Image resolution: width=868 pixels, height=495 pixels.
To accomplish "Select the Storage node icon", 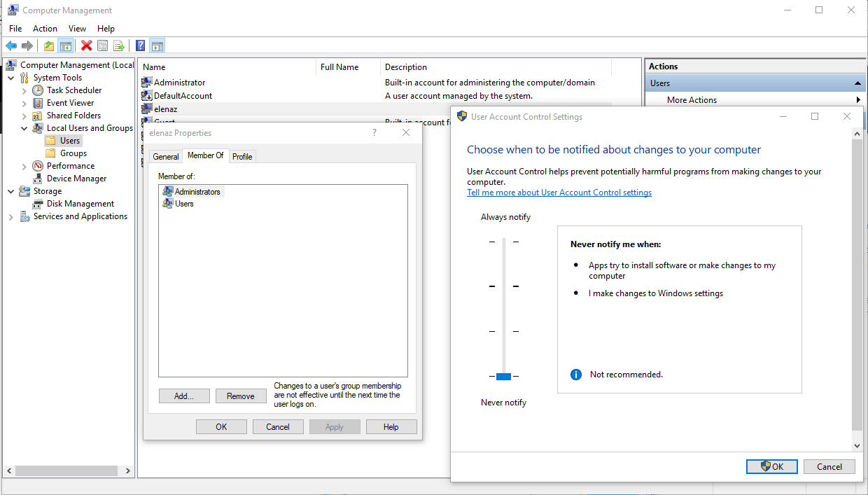I will tap(24, 191).
